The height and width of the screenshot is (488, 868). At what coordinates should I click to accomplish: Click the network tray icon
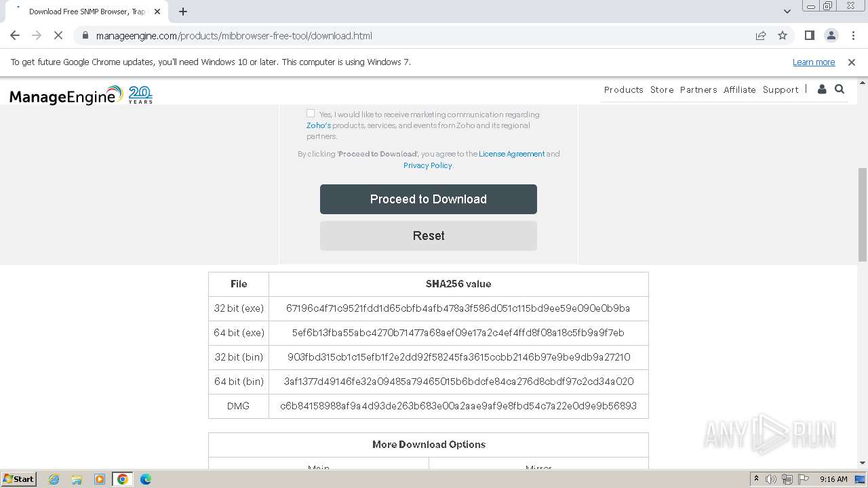tap(787, 479)
